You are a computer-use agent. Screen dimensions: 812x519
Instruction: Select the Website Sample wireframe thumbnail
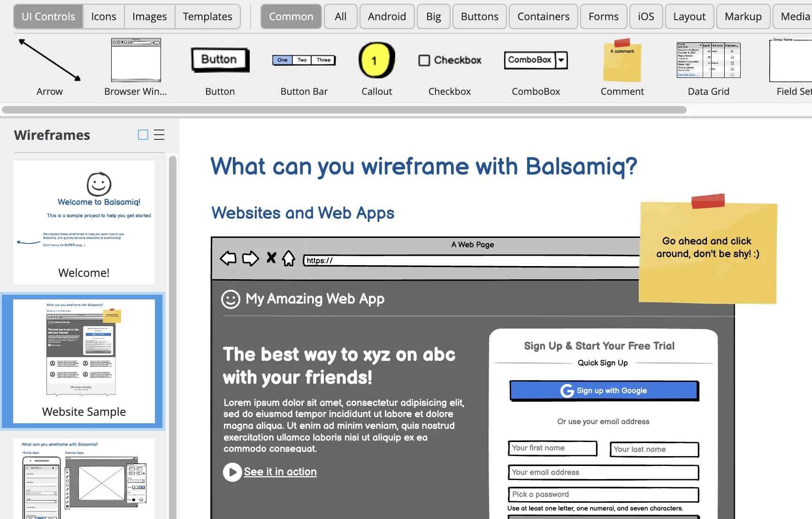click(84, 361)
